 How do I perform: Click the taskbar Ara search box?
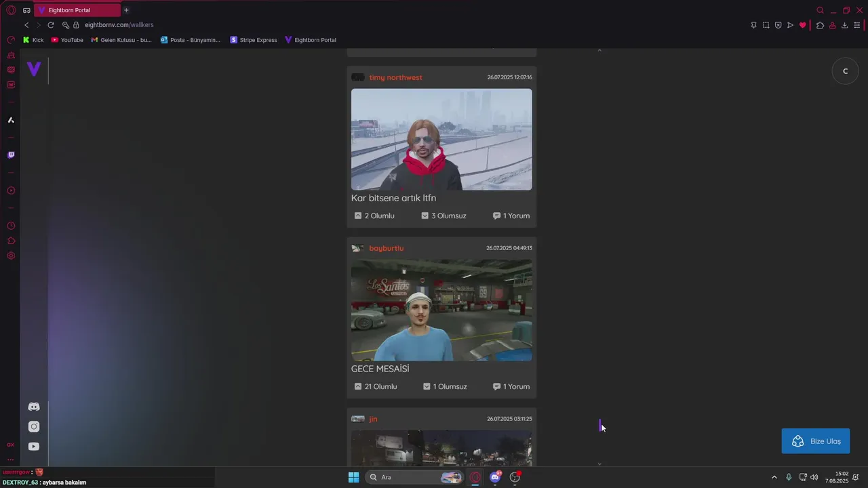click(x=414, y=477)
